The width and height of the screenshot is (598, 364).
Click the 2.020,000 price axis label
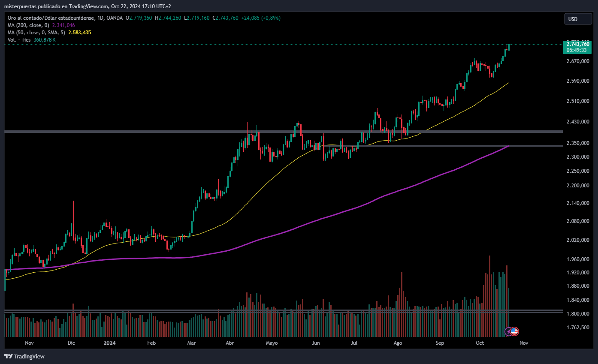click(x=578, y=240)
